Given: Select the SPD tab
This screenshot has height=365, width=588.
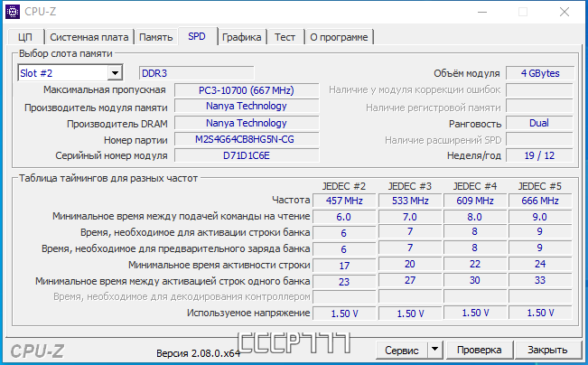Looking at the screenshot, I should click(197, 36).
